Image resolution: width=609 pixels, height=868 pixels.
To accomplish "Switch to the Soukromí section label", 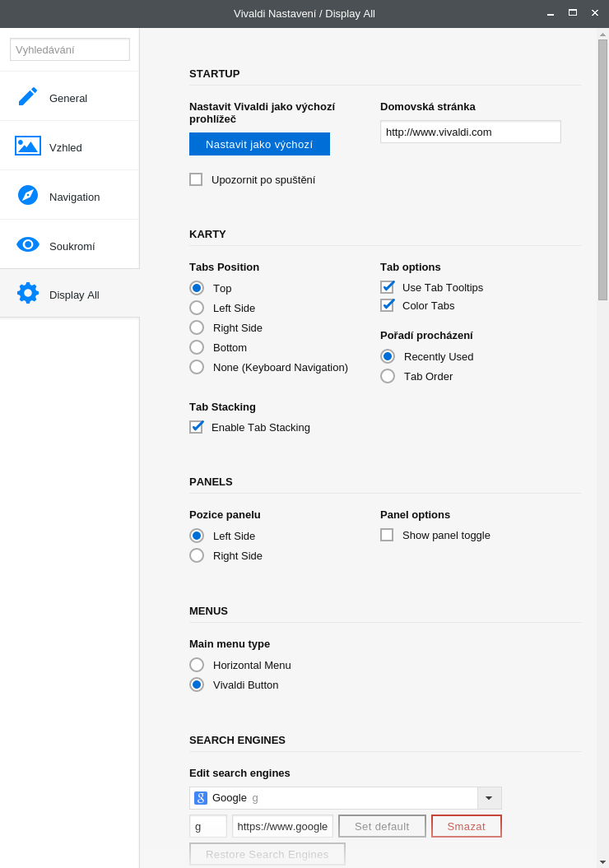I will [x=72, y=246].
